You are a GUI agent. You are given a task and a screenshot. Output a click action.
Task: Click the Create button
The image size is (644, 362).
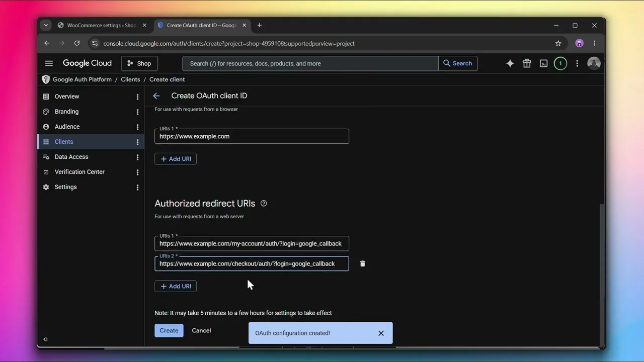click(x=169, y=330)
